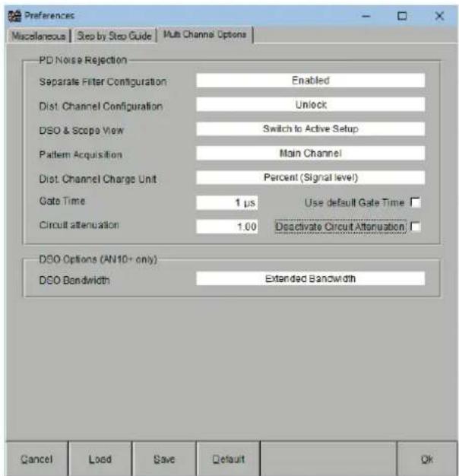The width and height of the screenshot is (459, 476).
Task: Switch to Step by Step Guide tab
Action: (114, 36)
